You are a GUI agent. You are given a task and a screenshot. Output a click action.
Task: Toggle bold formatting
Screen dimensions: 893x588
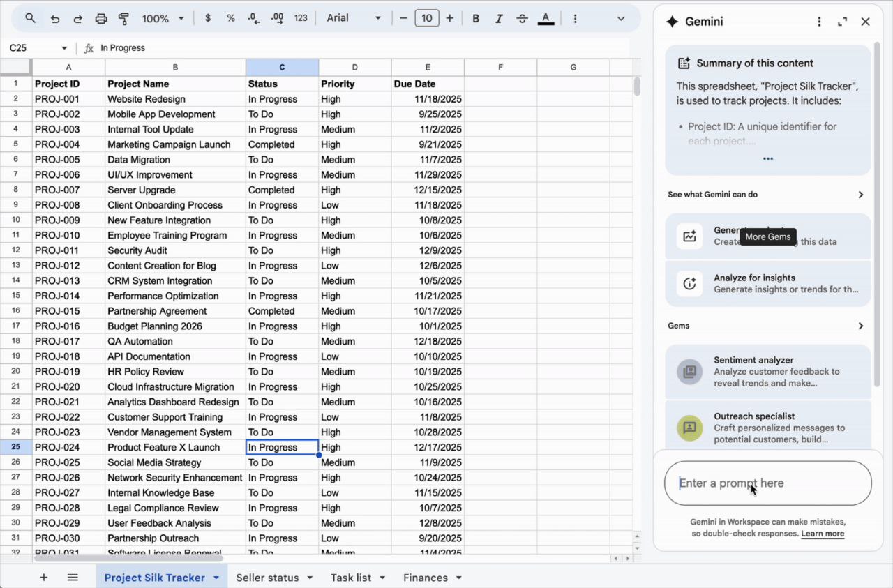pos(476,19)
